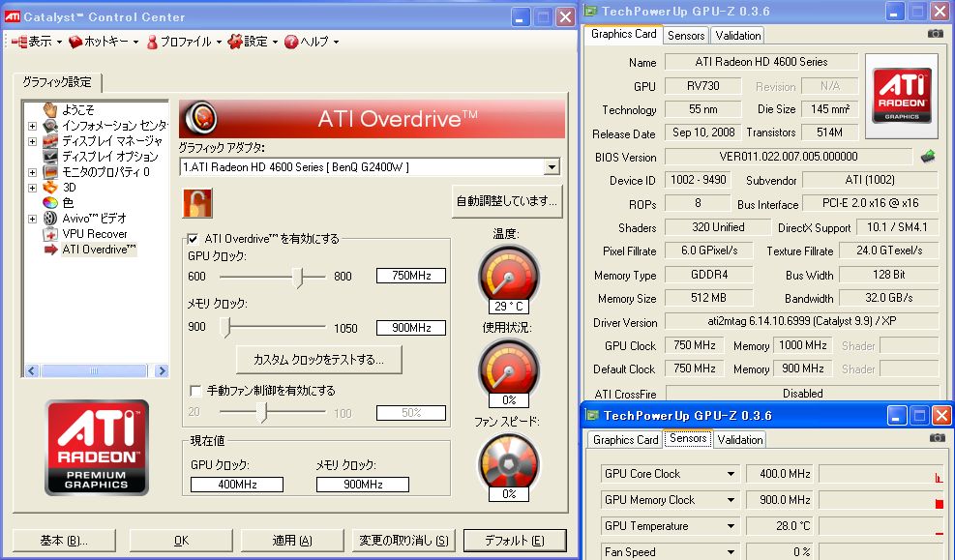The height and width of the screenshot is (560, 955).
Task: Select VPU Recover in the tree
Action: (95, 234)
